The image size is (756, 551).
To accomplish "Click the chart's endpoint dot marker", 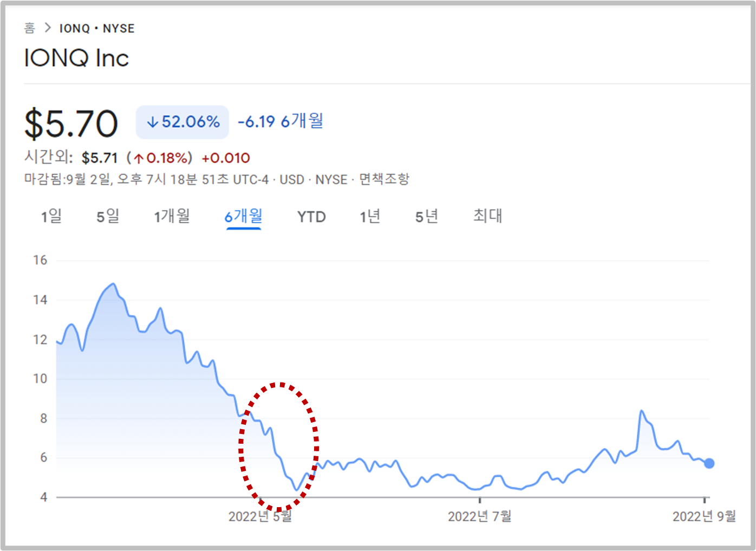I will (709, 463).
